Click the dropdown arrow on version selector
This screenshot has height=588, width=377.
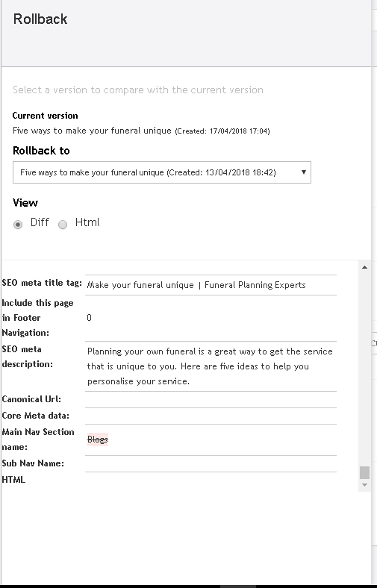pos(304,172)
